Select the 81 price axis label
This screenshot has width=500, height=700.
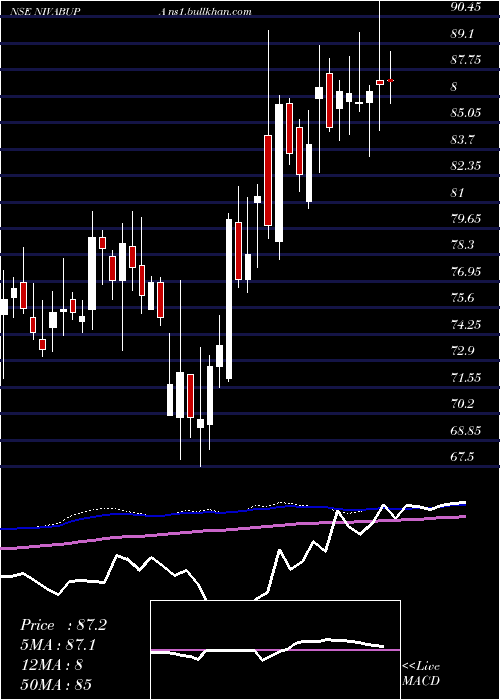pos(458,192)
